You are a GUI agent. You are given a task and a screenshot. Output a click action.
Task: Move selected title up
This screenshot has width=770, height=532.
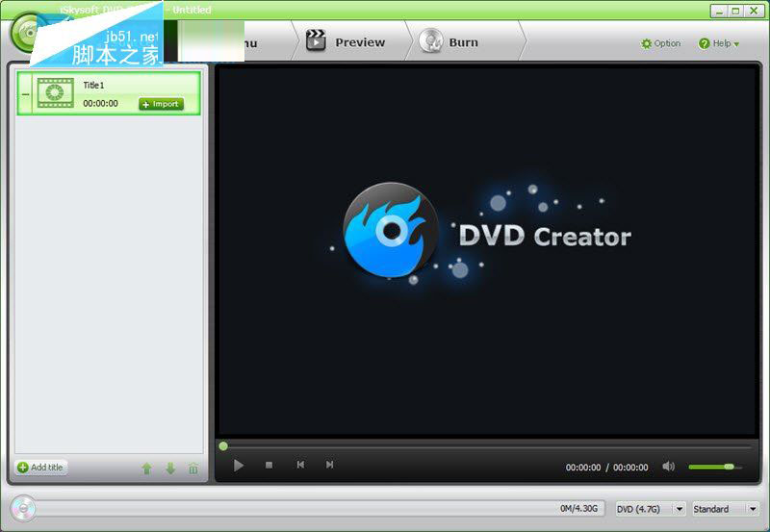point(146,469)
